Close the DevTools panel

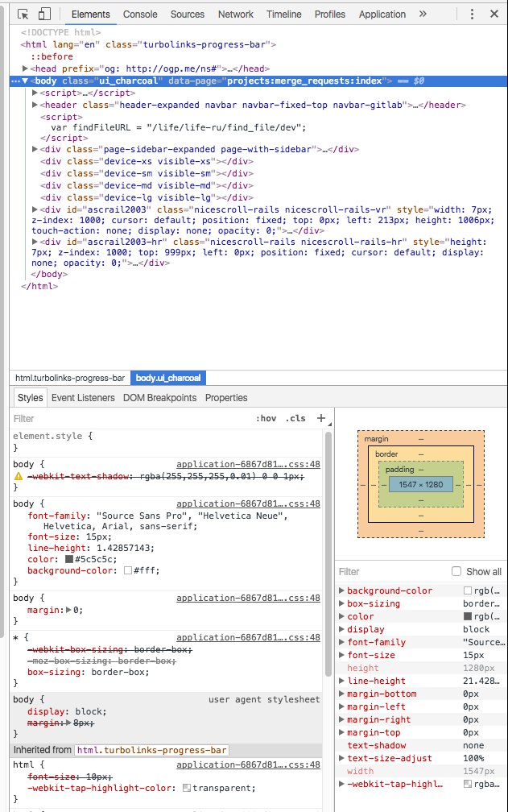pos(494,14)
